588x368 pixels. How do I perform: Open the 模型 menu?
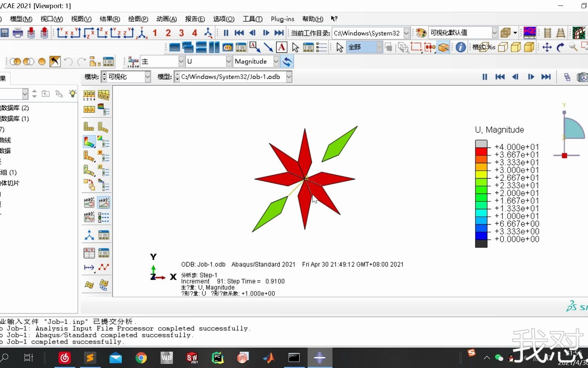tap(21, 19)
